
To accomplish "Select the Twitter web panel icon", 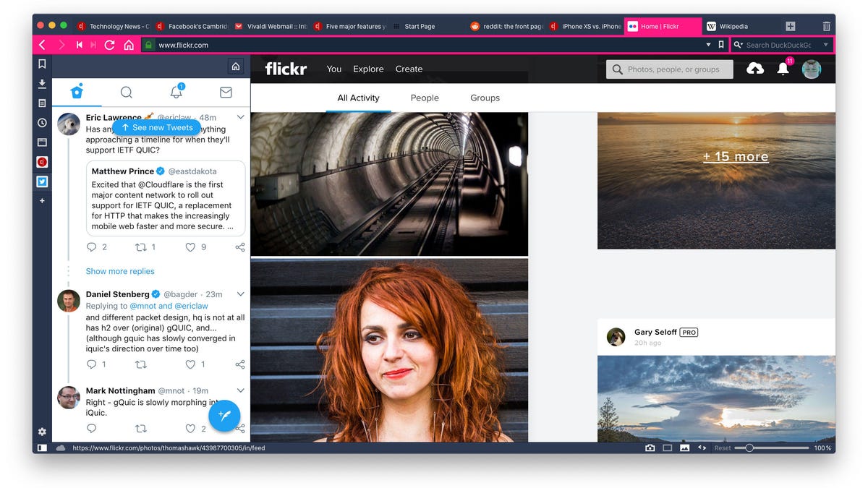I will pos(42,181).
